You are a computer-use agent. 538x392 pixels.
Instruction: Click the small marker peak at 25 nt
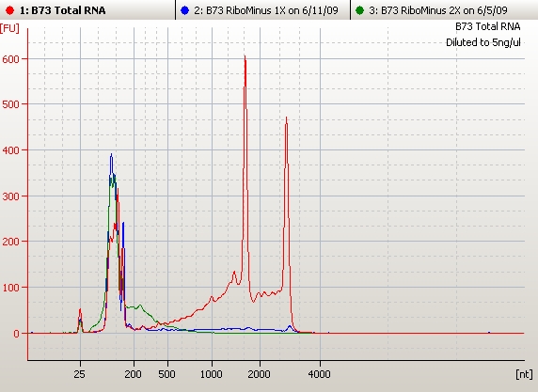(80, 310)
